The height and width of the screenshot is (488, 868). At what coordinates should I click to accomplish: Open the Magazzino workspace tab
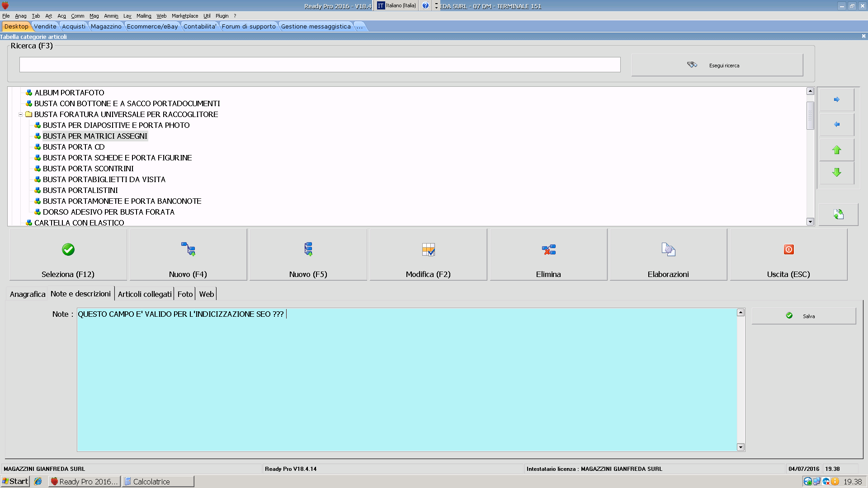coord(106,27)
